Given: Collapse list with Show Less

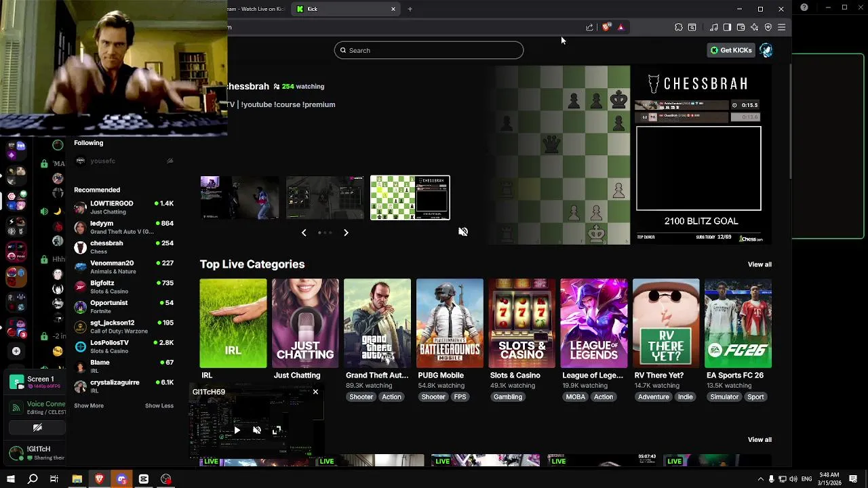Looking at the screenshot, I should [159, 406].
